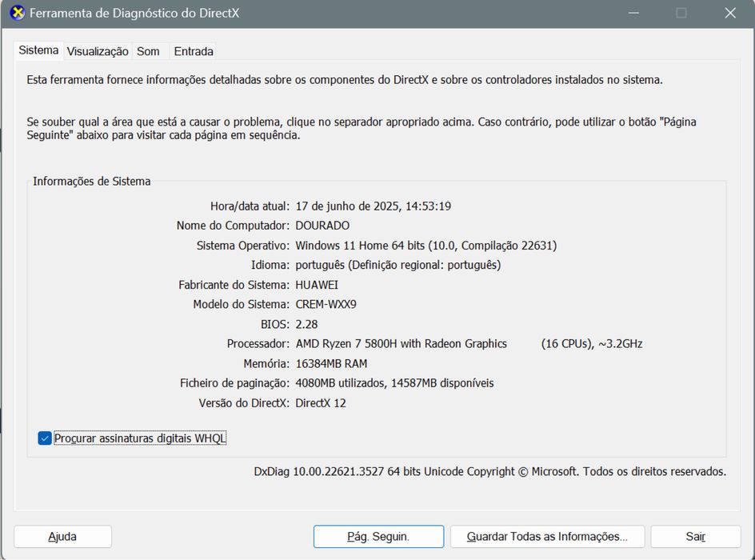Click the language value português
The image size is (755, 560).
(398, 265)
